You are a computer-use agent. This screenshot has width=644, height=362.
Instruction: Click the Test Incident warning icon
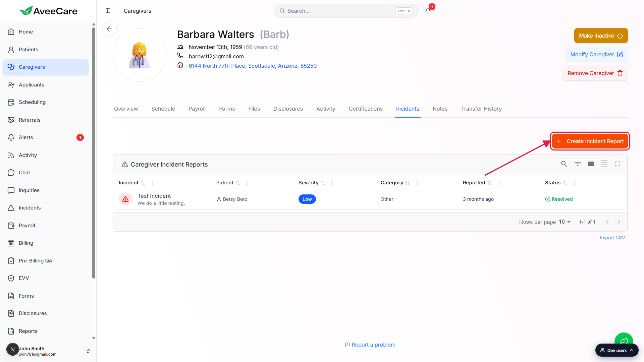(x=125, y=199)
